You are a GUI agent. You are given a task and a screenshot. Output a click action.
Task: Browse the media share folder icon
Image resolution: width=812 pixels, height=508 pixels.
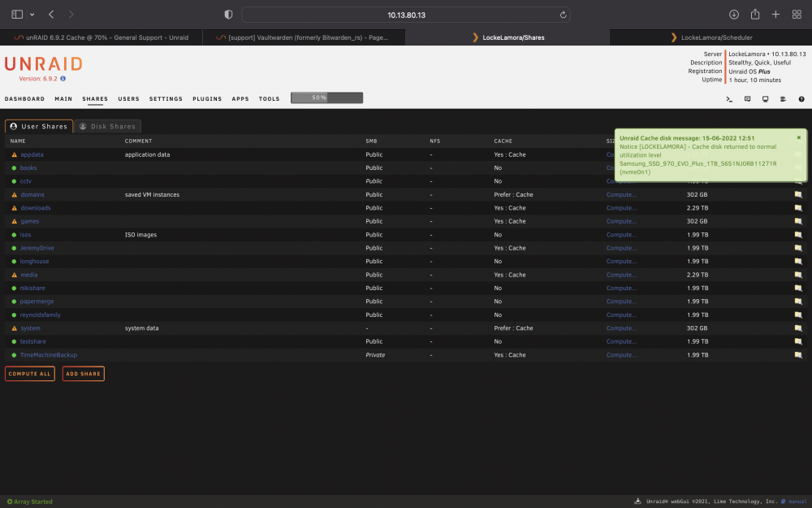coord(798,275)
